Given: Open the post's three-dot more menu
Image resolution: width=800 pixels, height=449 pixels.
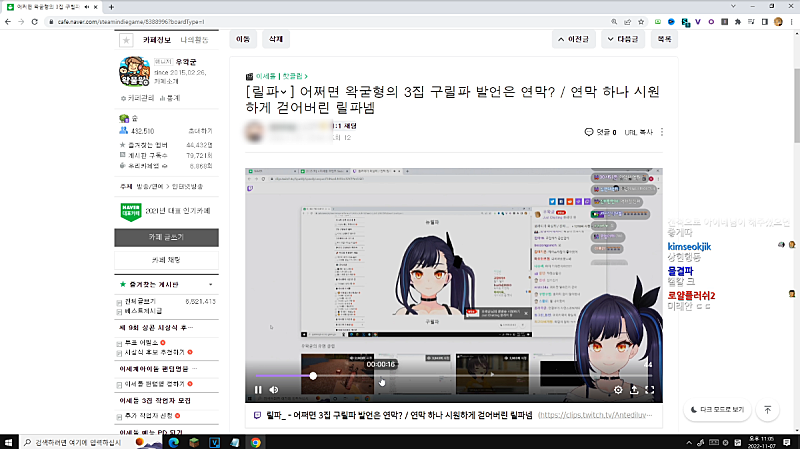Looking at the screenshot, I should 662,131.
